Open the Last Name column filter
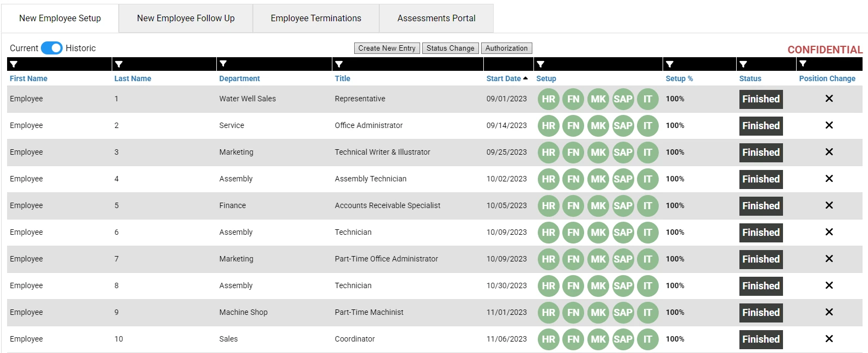Viewport: 868px width, 353px height. click(119, 64)
